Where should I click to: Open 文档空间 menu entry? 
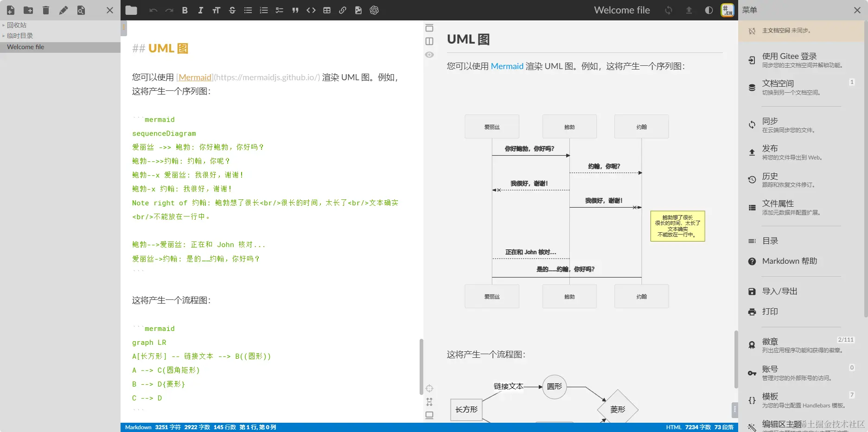click(801, 88)
